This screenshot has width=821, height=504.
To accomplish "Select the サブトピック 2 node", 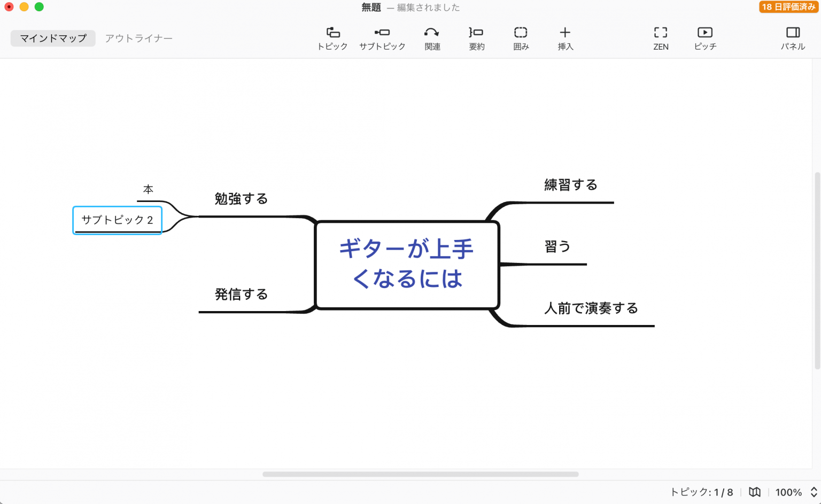I will point(117,220).
